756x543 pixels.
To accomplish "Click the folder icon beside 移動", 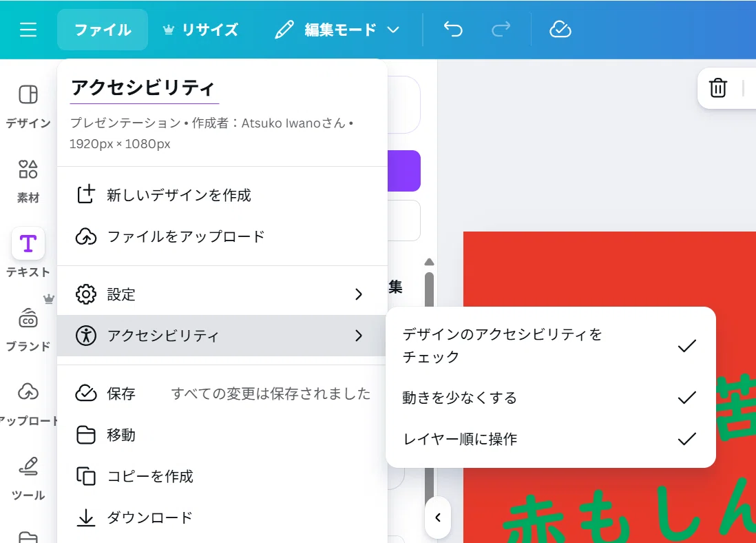I will click(86, 435).
